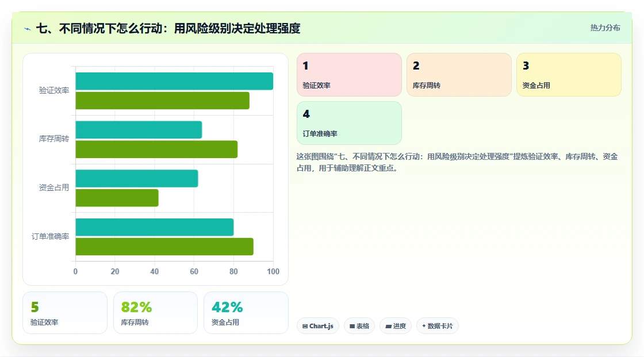Click the 库存周转 chart axis label

pos(54,139)
